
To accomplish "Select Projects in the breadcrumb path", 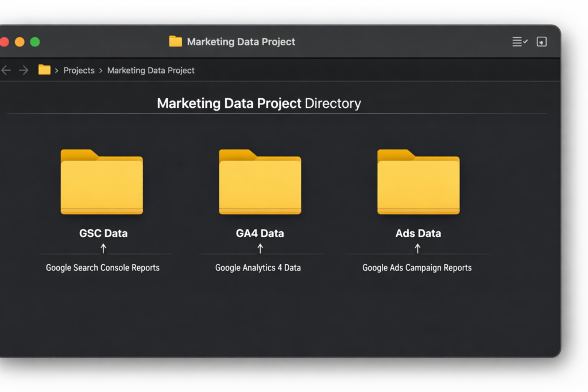I will (x=79, y=70).
